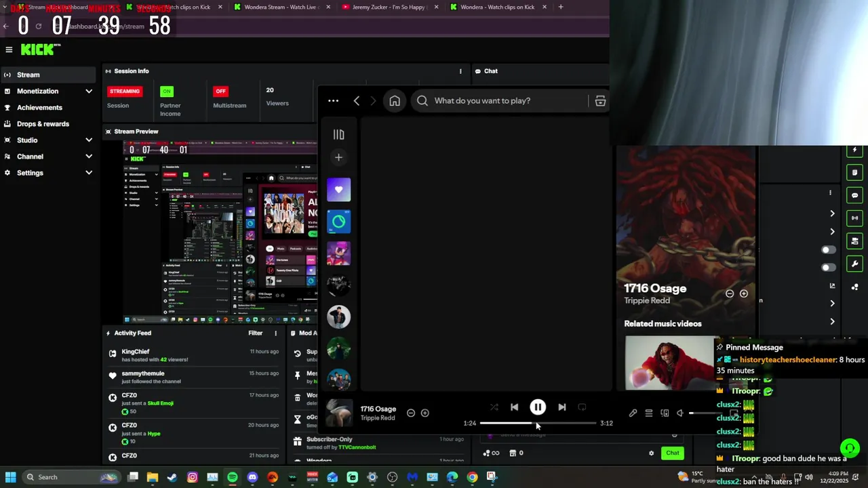The height and width of the screenshot is (488, 868).
Task: Click the STREAMING session badge
Action: [125, 91]
